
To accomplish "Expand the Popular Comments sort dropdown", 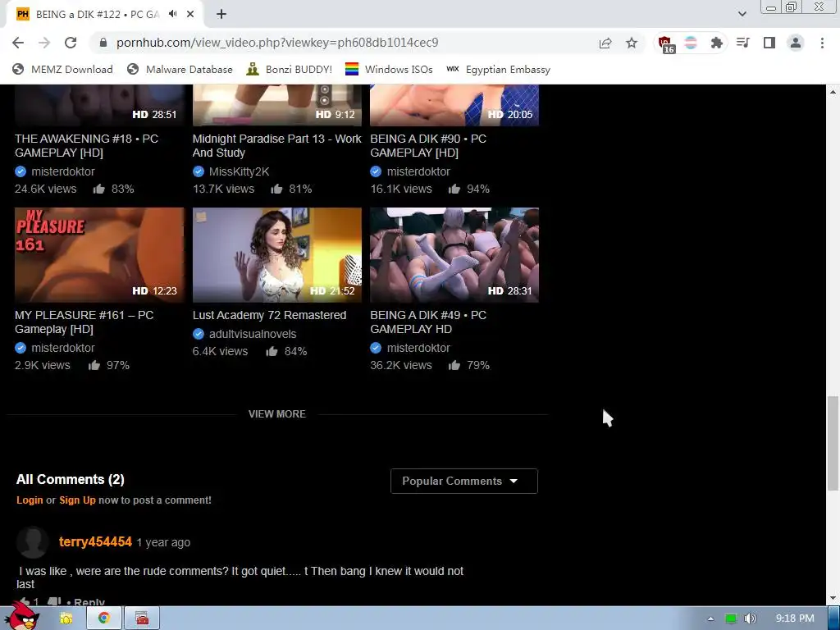I will point(464,481).
